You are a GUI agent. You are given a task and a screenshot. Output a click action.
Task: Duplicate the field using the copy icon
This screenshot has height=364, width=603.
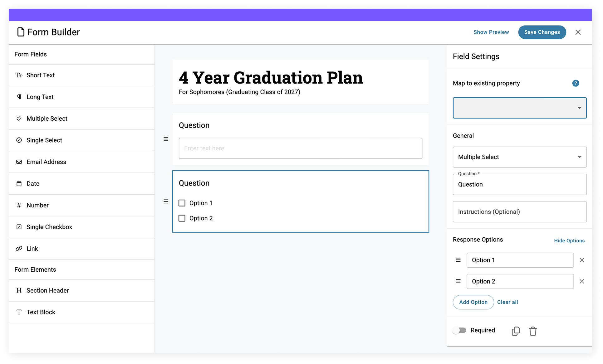pyautogui.click(x=515, y=331)
